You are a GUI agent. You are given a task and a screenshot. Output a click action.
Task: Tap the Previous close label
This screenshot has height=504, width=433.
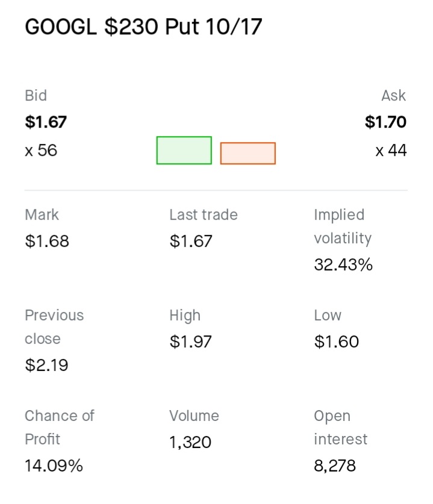click(x=54, y=327)
